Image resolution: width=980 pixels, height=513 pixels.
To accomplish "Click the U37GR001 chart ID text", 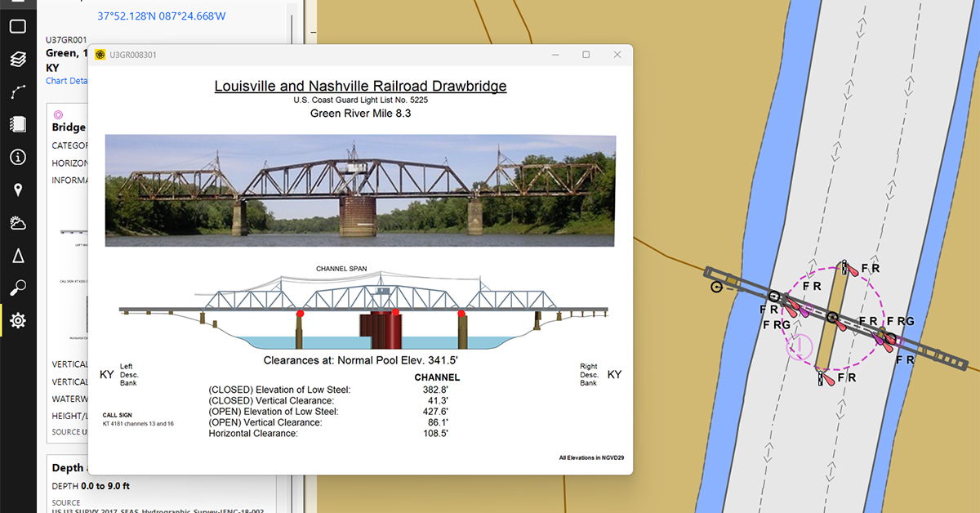I will (66, 39).
